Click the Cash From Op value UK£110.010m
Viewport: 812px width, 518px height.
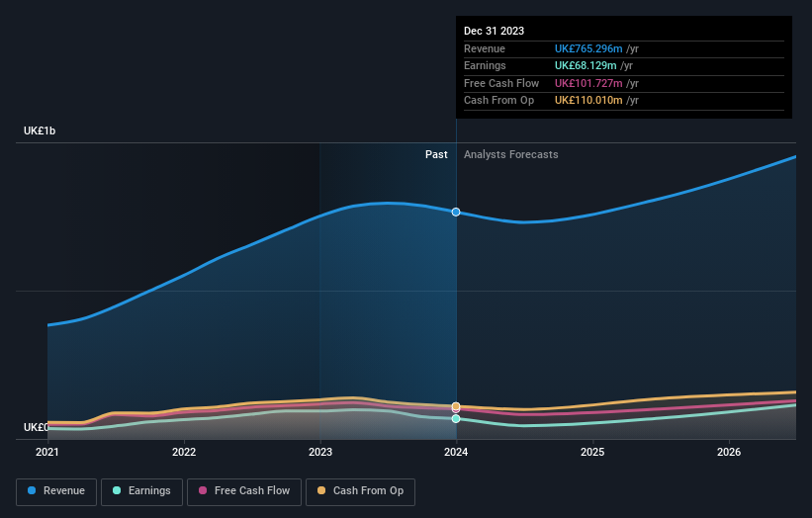tap(588, 101)
